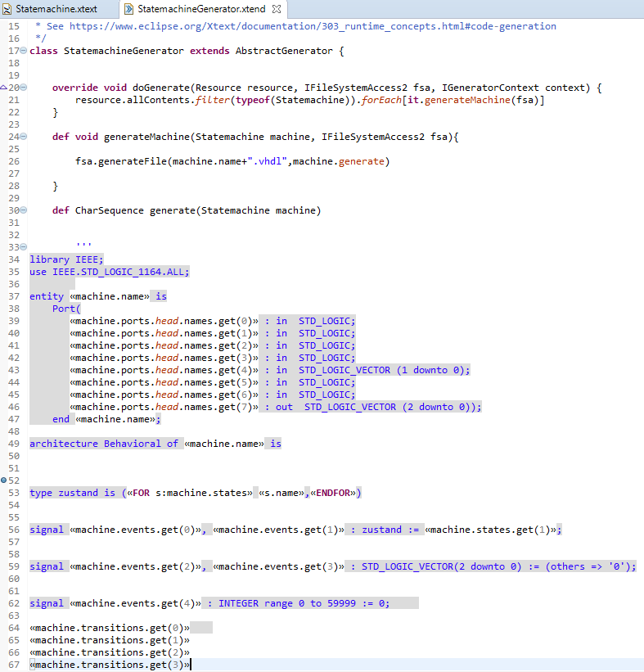Click machine.generate on line 26
The height and width of the screenshot is (672, 644).
pos(339,161)
